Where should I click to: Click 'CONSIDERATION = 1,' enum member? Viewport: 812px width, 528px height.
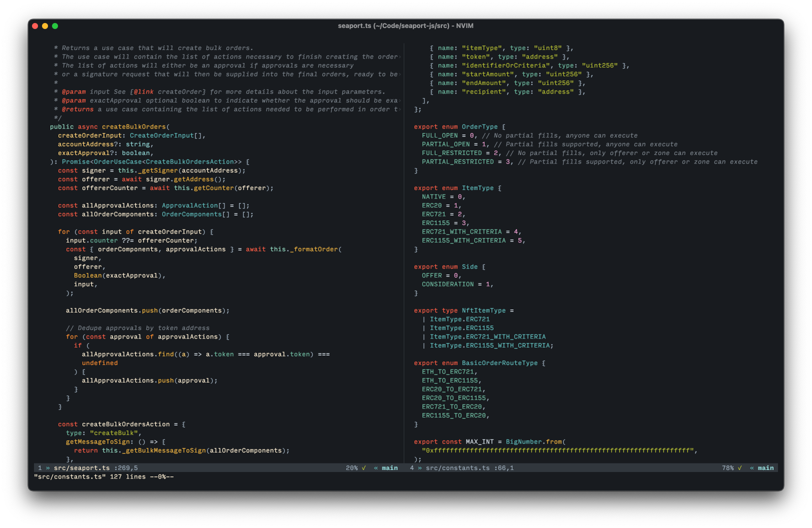click(x=458, y=284)
